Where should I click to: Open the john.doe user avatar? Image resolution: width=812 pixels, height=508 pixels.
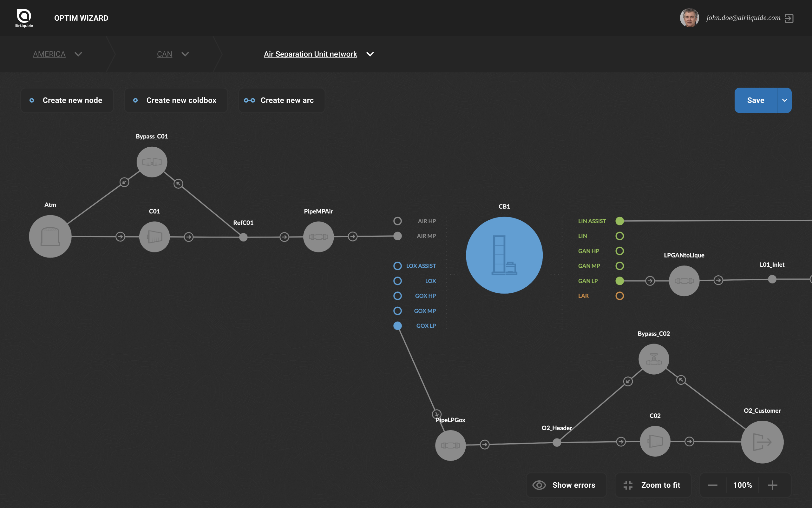(x=689, y=18)
